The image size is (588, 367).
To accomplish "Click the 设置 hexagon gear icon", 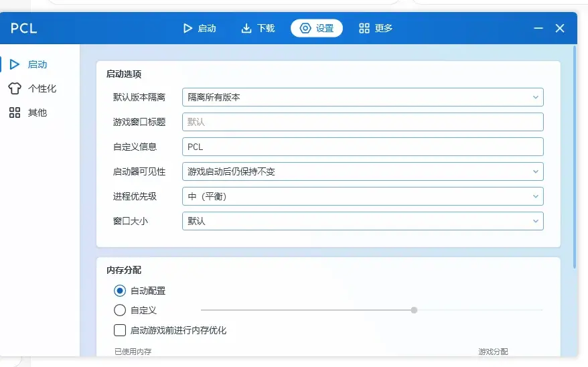I will 305,28.
